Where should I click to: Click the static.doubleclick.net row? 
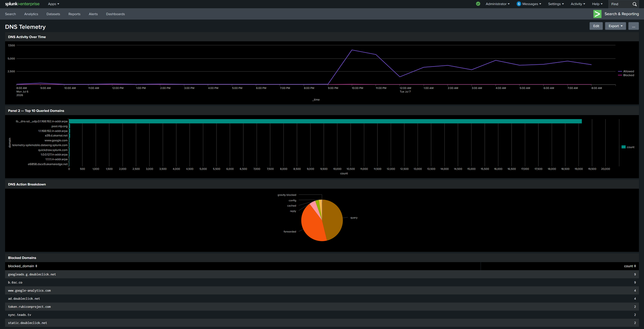[x=322, y=323]
